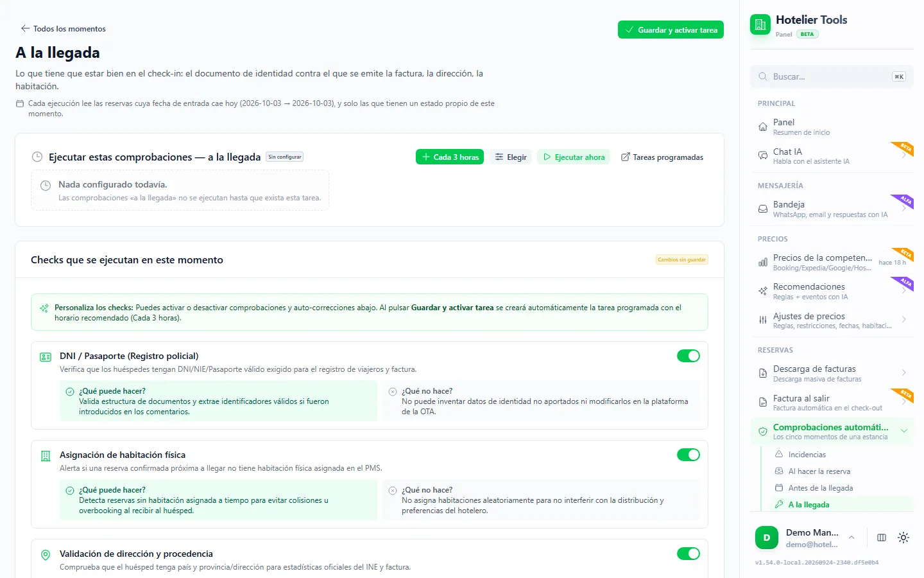Click the Bandeja inbox icon

(763, 209)
